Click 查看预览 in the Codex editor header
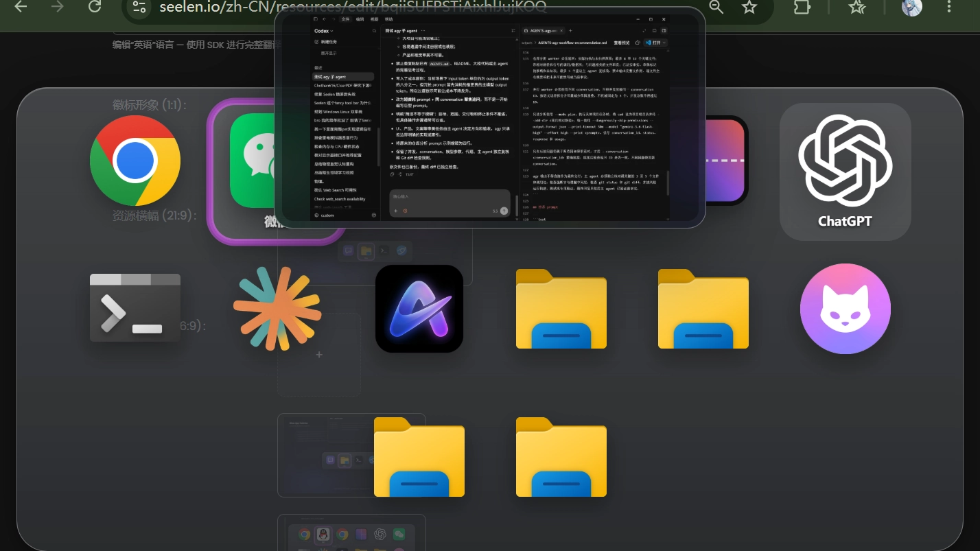The image size is (980, 551). (621, 43)
